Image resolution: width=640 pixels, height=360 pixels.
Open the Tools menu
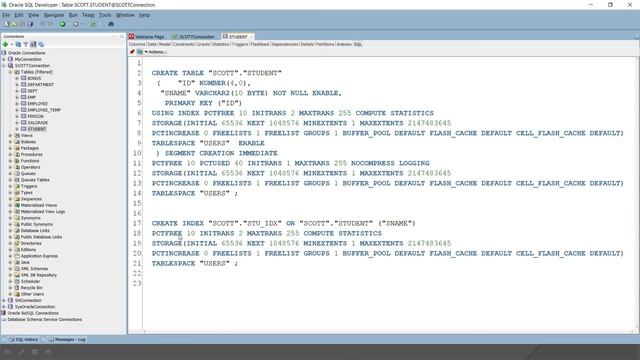click(x=105, y=15)
